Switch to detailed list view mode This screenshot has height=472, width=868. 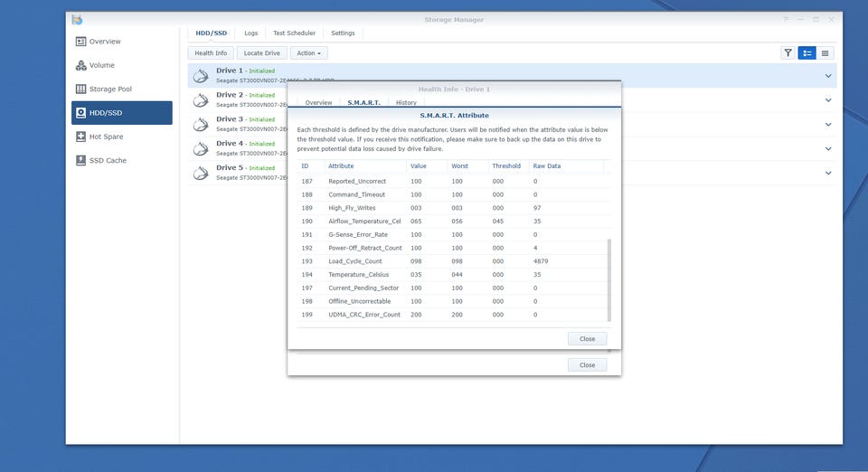point(807,53)
